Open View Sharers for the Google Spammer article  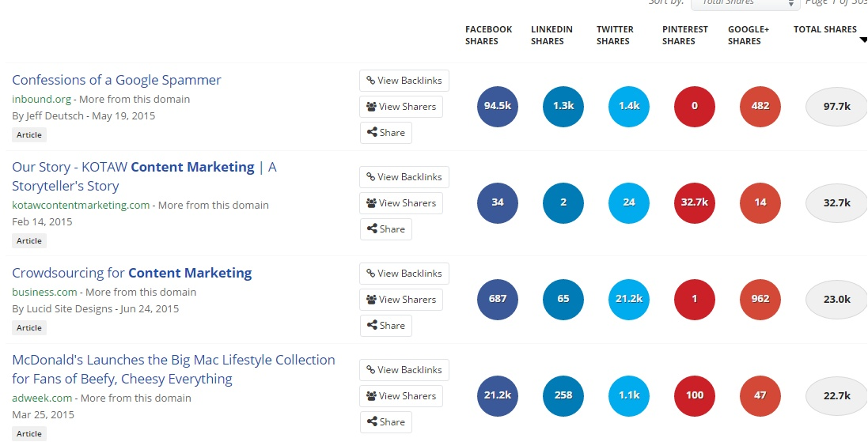point(401,107)
